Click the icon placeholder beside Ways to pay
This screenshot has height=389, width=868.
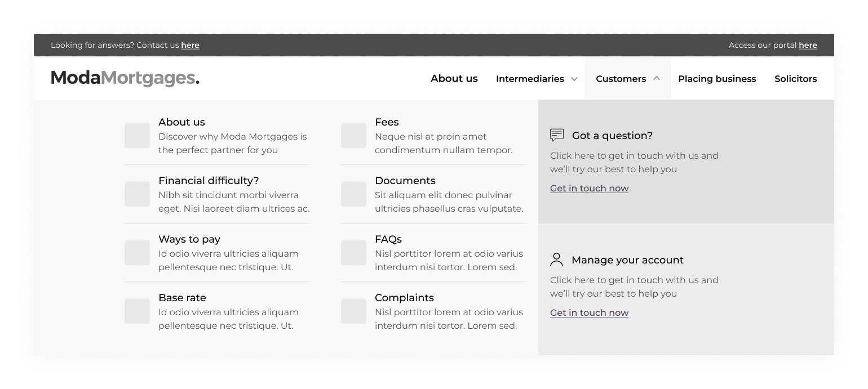click(x=137, y=253)
